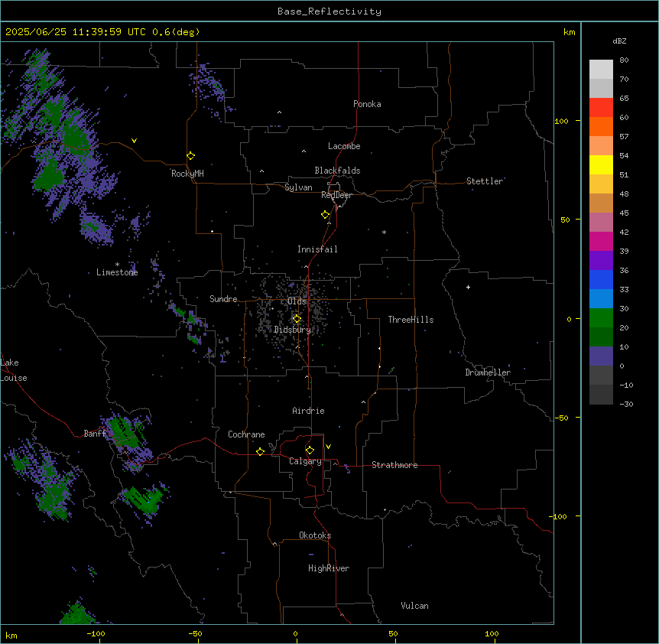Select the Drumheller label
This screenshot has width=659, height=644.
pyautogui.click(x=488, y=372)
